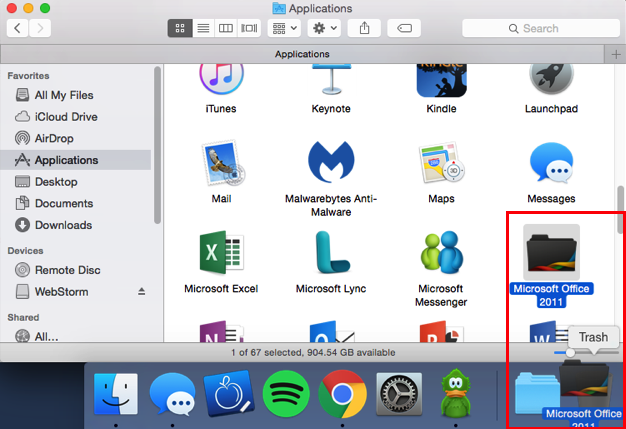626x429 pixels.
Task: Open iCloud Drive in sidebar
Action: (x=76, y=117)
